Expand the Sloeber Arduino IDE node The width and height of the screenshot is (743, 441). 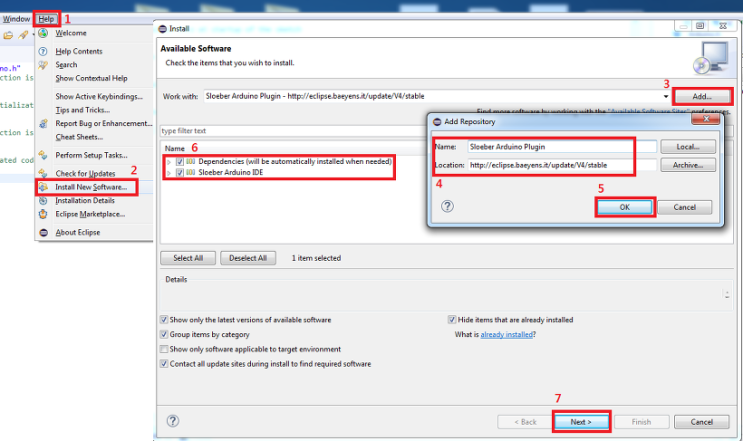169,173
